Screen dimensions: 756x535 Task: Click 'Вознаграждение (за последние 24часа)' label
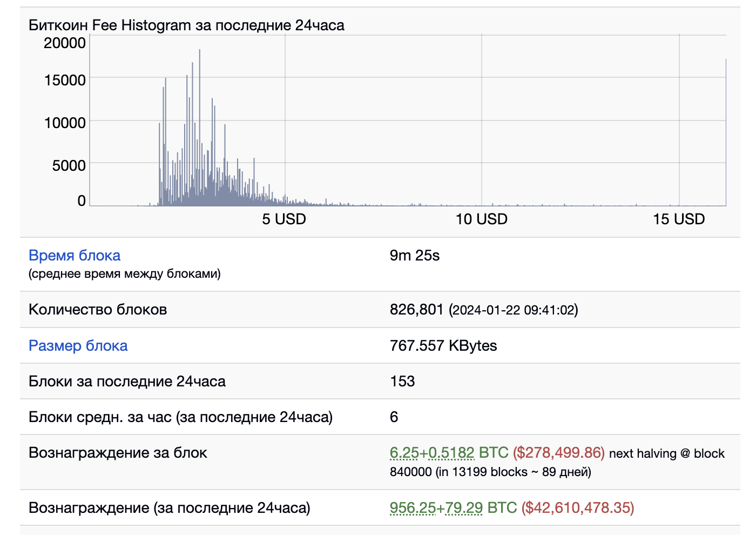(170, 508)
